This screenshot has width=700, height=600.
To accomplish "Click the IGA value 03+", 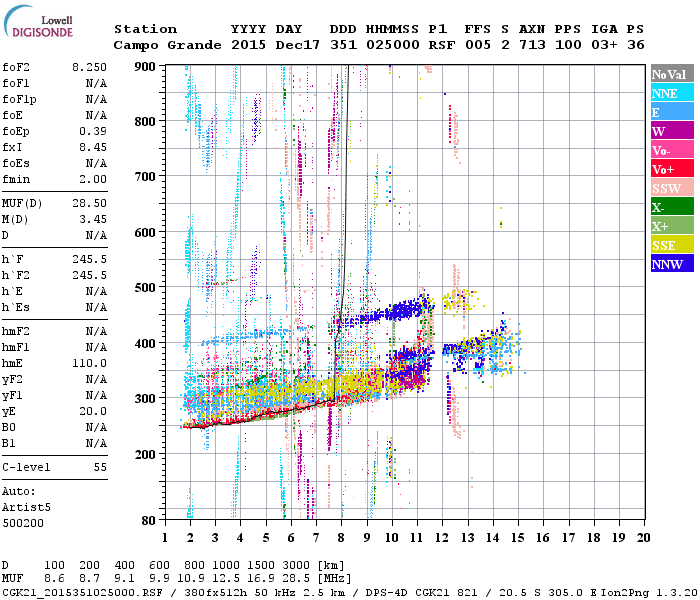I will pyautogui.click(x=604, y=45).
